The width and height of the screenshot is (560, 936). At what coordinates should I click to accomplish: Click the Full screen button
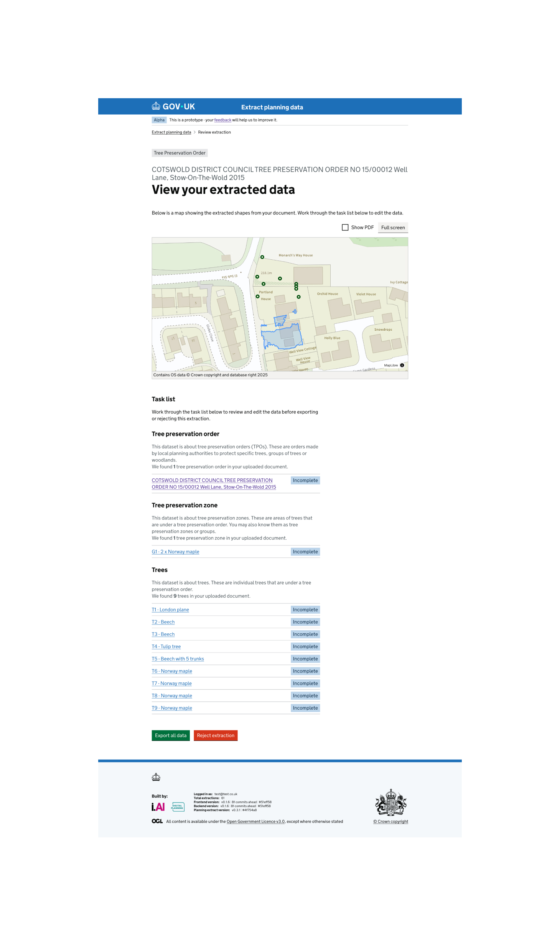pos(393,227)
